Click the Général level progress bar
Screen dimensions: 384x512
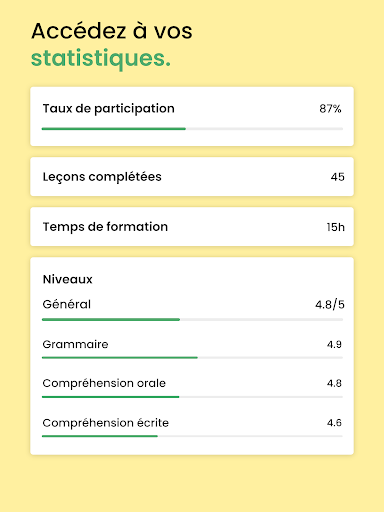192,320
